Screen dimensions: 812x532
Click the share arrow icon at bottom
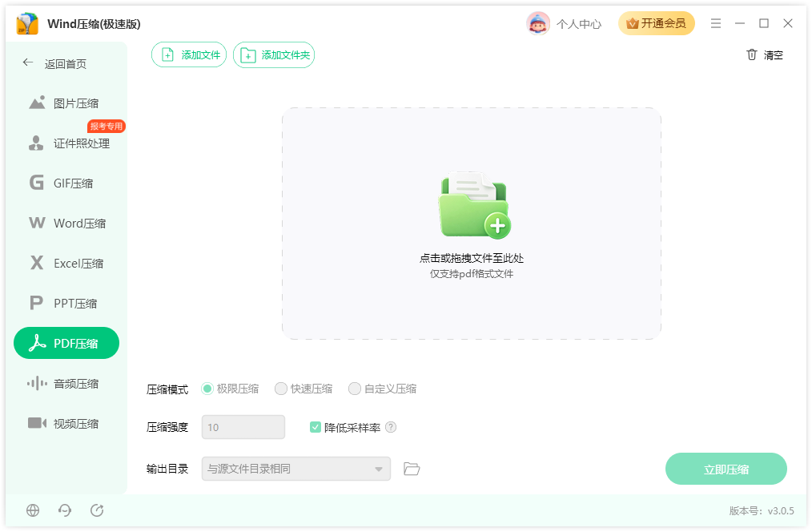[x=97, y=510]
